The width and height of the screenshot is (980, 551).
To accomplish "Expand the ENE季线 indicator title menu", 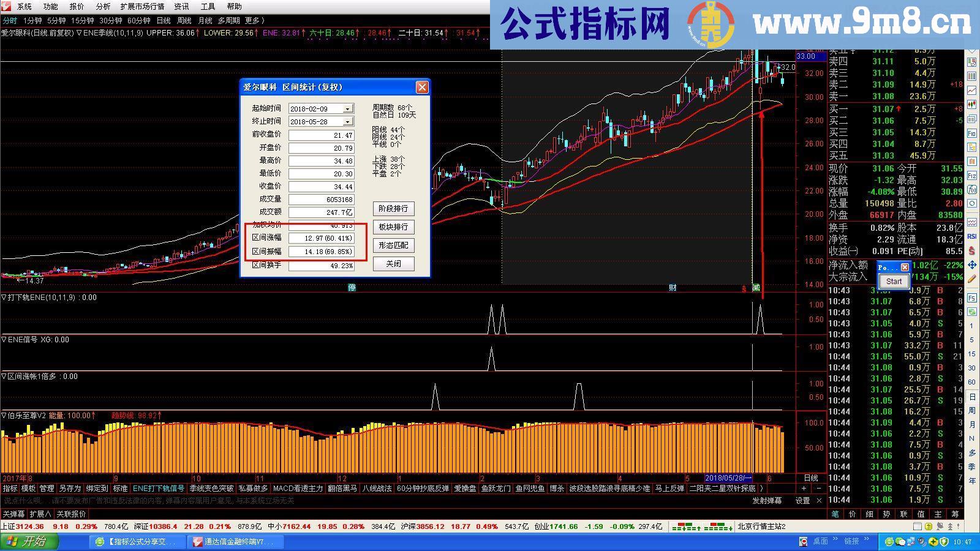I will tap(79, 33).
